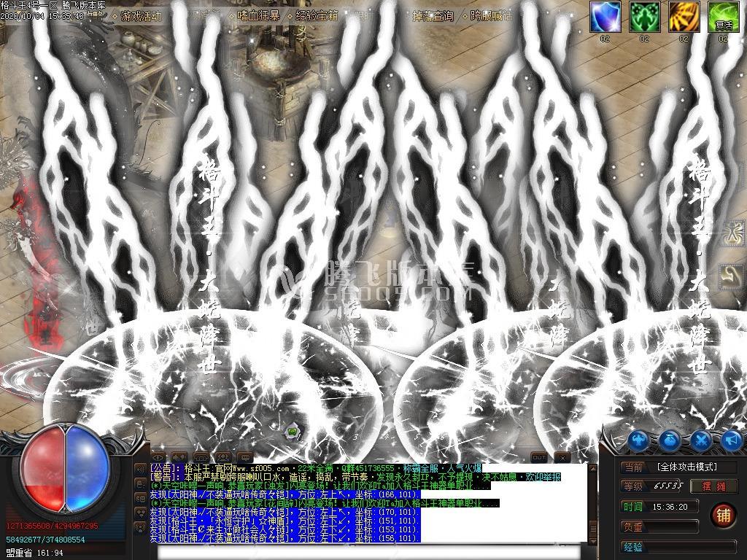Click the HP value 1271365608/4294967295

[52, 526]
